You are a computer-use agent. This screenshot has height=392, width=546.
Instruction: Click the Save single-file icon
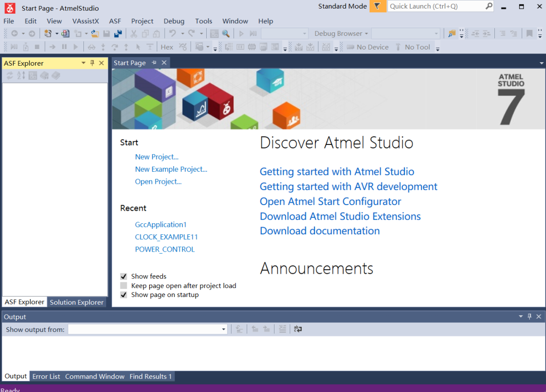tap(107, 34)
